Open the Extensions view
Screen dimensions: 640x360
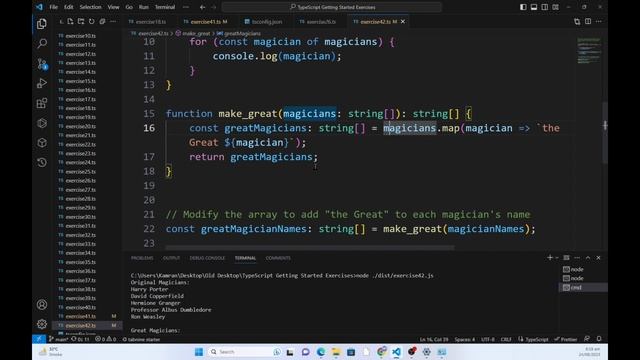(42, 103)
